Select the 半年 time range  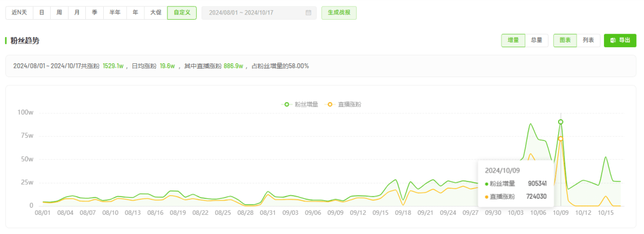[115, 13]
